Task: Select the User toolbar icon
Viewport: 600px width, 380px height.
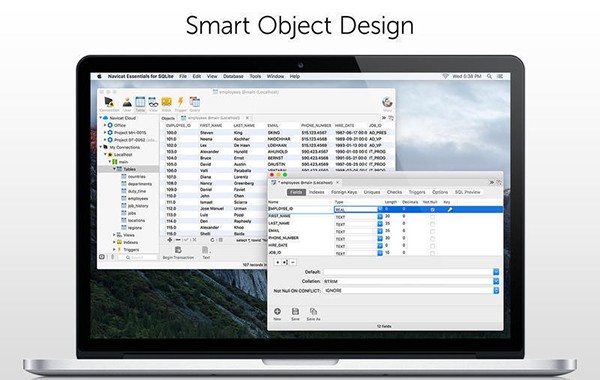Action: pos(127,102)
